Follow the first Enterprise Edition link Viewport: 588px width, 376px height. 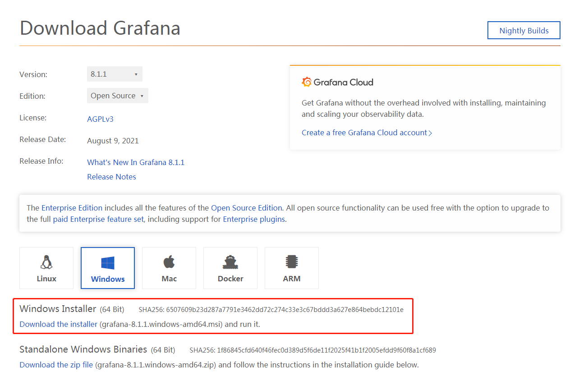(x=72, y=208)
